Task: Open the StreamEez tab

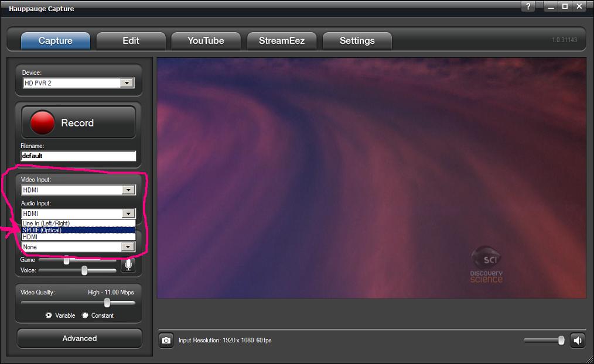Action: (281, 41)
